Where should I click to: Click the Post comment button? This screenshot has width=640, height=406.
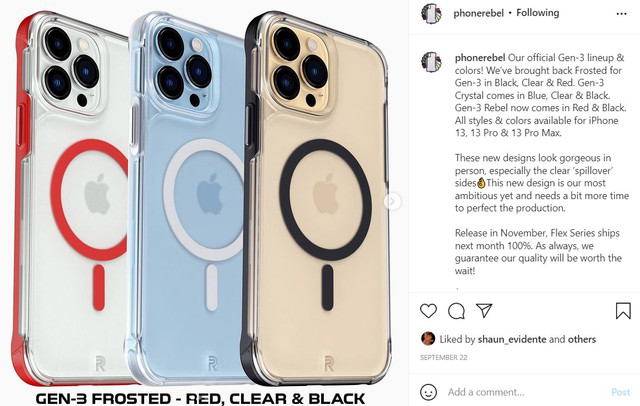coord(620,392)
